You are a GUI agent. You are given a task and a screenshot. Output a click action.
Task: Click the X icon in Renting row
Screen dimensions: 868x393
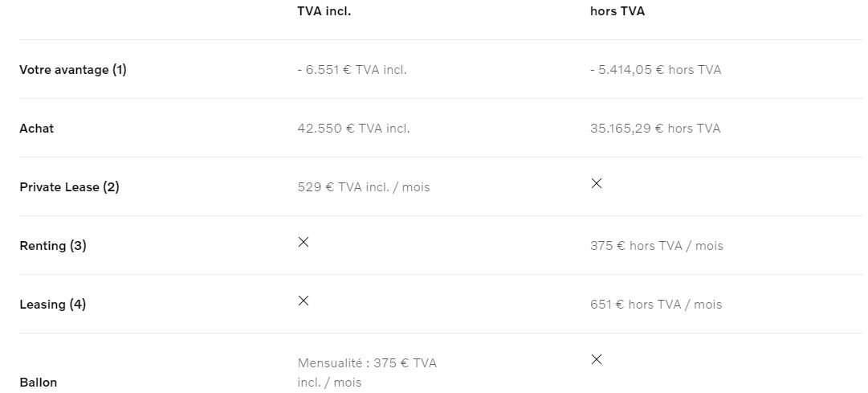304,242
